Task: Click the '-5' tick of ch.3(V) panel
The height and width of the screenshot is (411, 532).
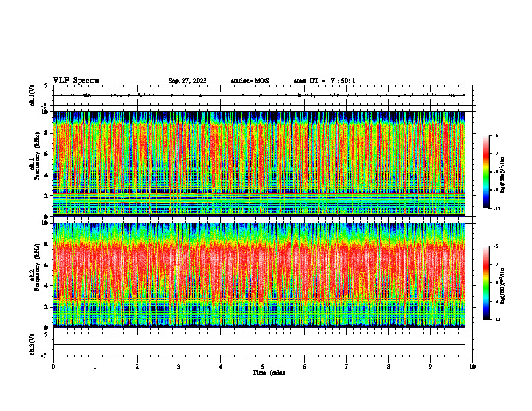Action: click(x=46, y=355)
